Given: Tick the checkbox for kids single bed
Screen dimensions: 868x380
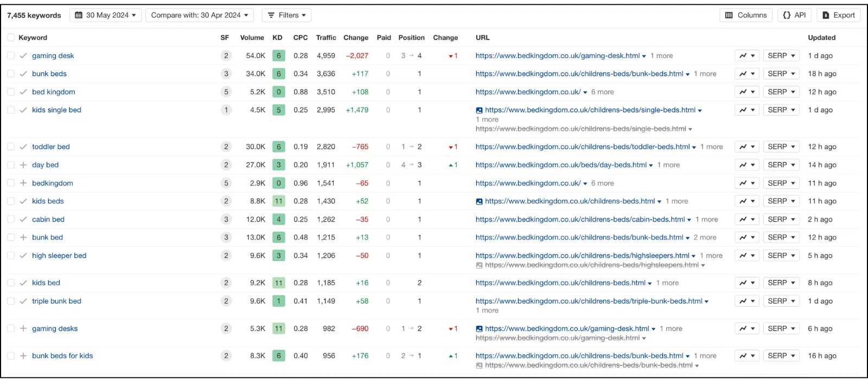Looking at the screenshot, I should click(11, 110).
